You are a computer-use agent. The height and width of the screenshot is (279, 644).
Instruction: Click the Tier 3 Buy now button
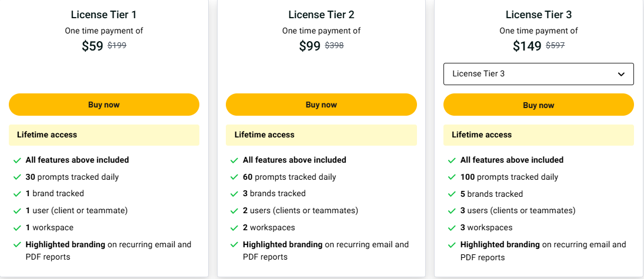point(538,105)
